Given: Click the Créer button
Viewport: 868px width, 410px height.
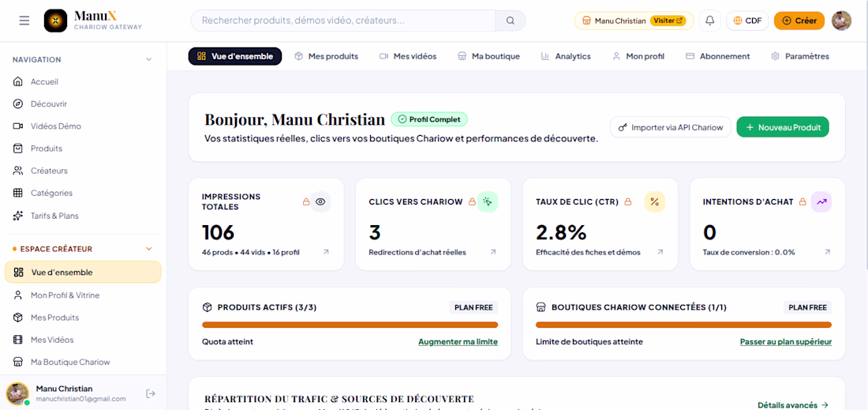Looking at the screenshot, I should (799, 21).
